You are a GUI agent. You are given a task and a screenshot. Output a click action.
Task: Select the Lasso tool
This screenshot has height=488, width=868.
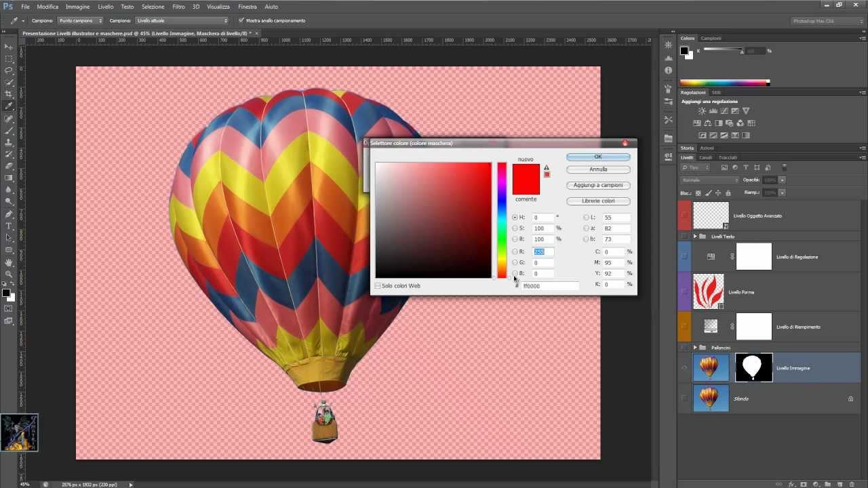(x=9, y=70)
